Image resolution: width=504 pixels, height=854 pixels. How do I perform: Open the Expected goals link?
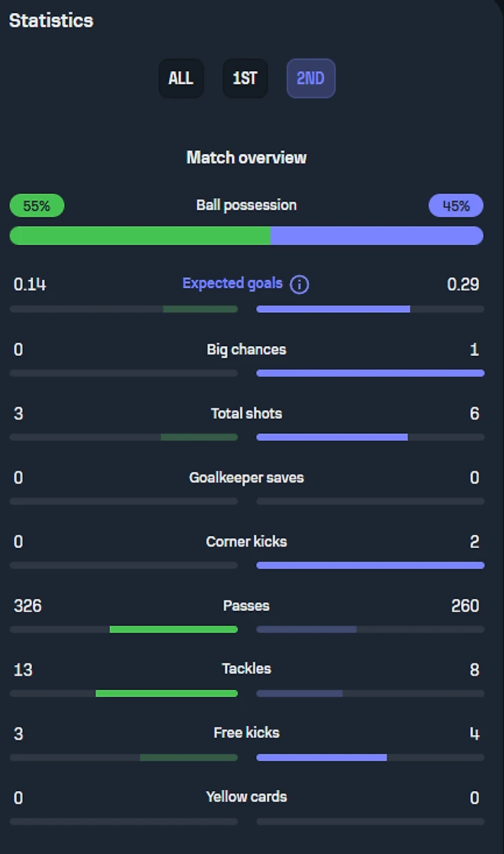pos(233,283)
